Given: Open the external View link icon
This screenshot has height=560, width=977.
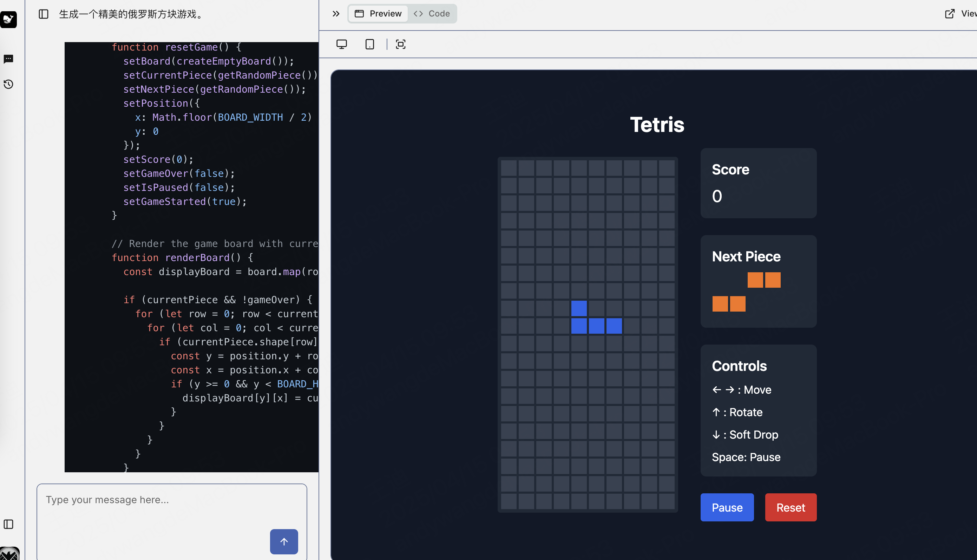Looking at the screenshot, I should pyautogui.click(x=950, y=14).
